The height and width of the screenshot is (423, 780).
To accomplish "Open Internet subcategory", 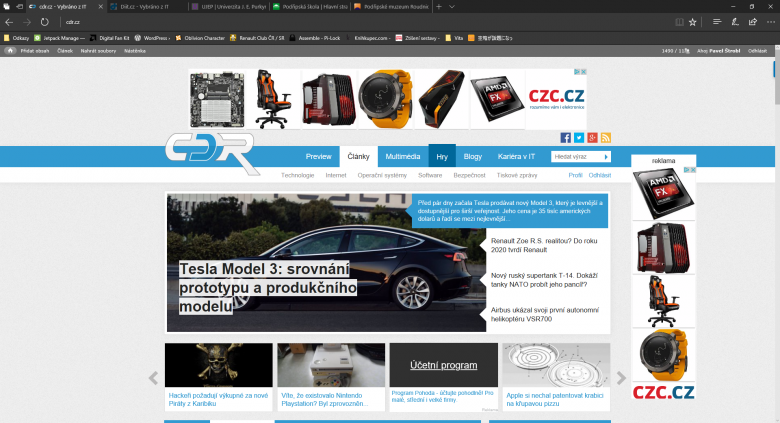I will click(336, 175).
